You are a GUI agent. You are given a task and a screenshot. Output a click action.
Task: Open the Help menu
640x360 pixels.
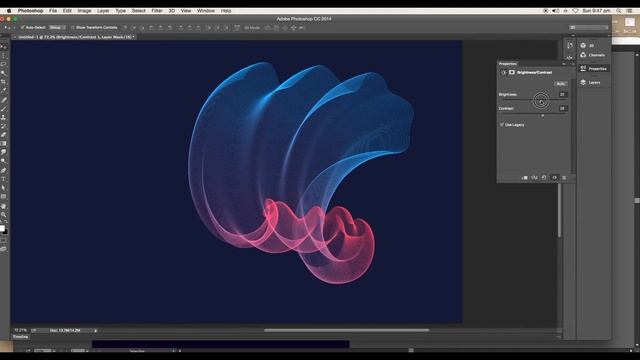pos(226,11)
